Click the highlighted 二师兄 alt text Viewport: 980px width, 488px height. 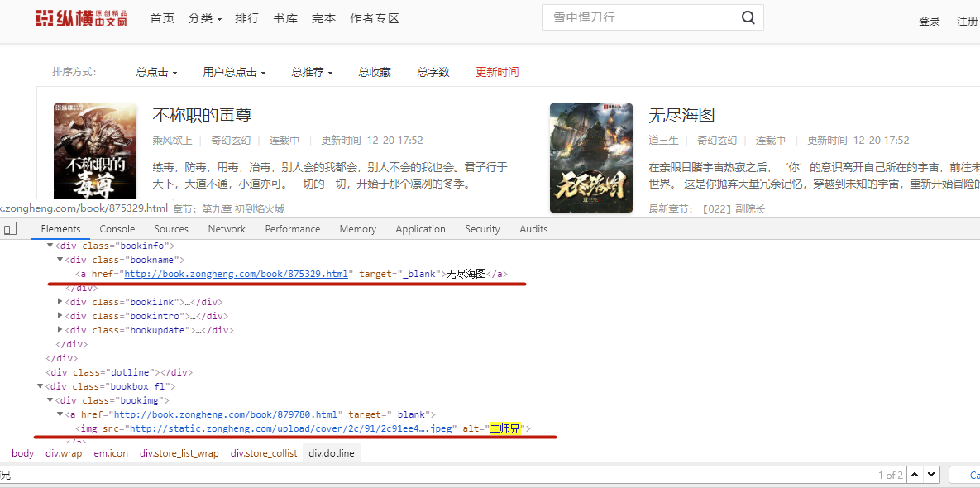505,428
